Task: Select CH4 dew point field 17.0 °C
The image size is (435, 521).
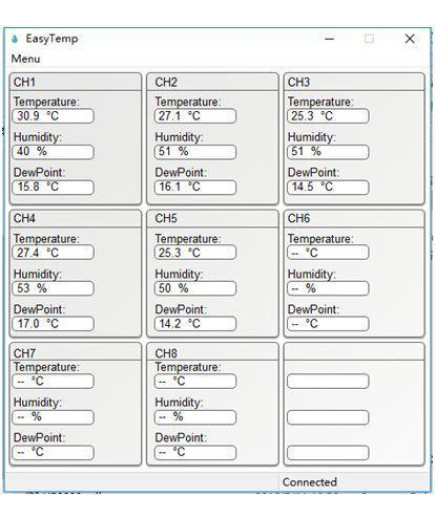Action: click(53, 324)
